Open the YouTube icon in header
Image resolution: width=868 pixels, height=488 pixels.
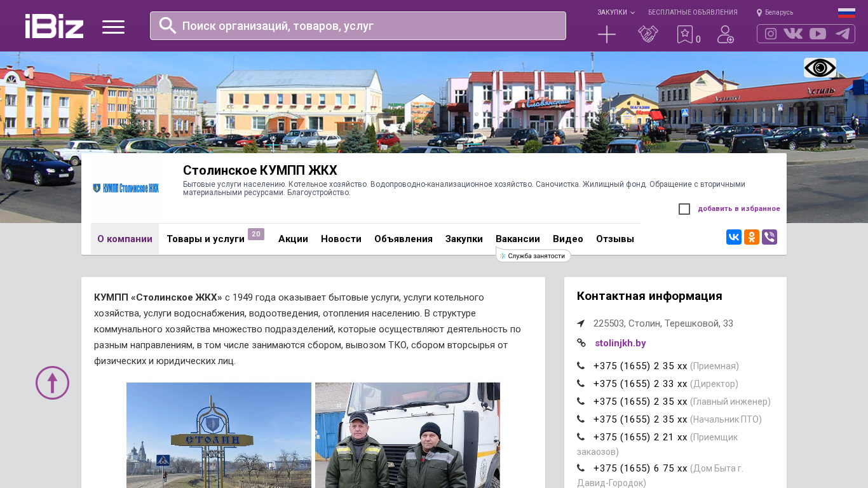[x=818, y=34]
